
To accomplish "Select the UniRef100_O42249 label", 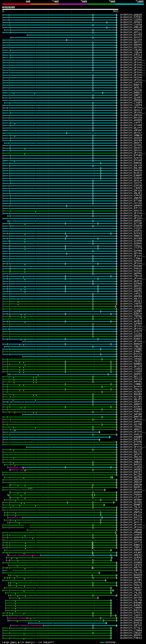I will [x=131, y=90].
